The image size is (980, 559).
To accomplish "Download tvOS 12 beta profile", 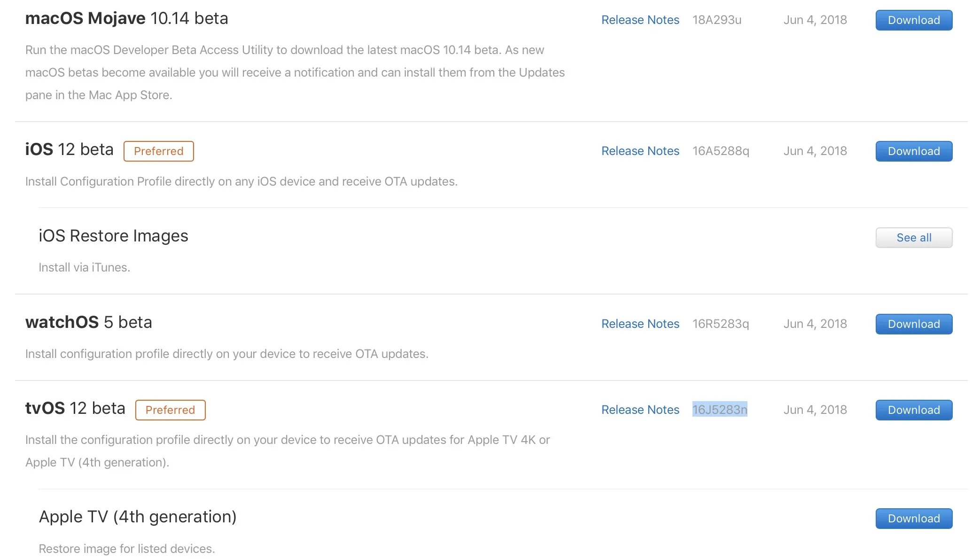I will click(x=913, y=410).
